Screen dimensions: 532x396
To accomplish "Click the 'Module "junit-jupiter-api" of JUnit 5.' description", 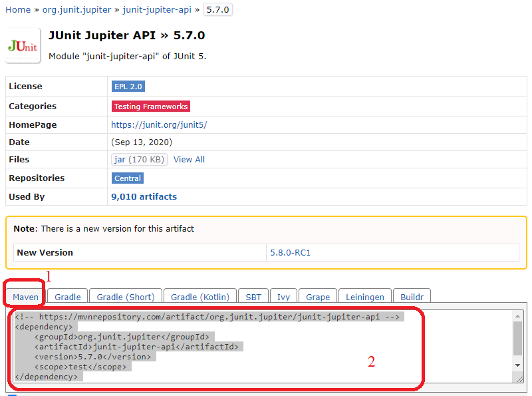I will (x=127, y=56).
